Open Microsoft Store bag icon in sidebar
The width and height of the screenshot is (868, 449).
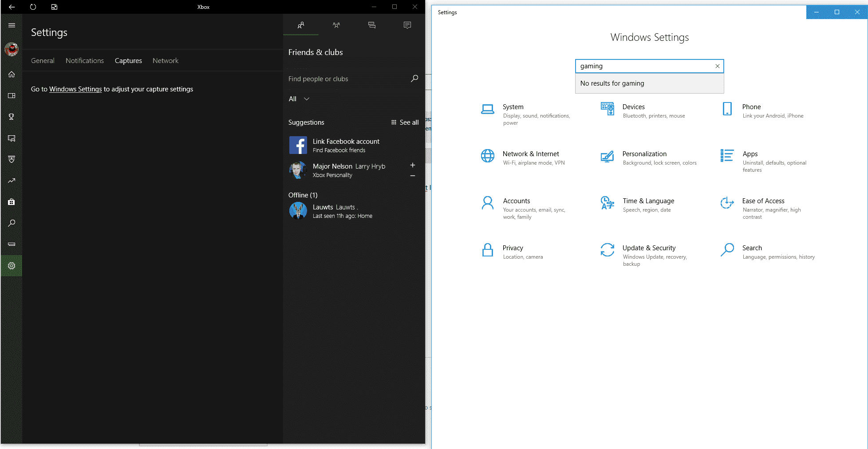tap(12, 202)
